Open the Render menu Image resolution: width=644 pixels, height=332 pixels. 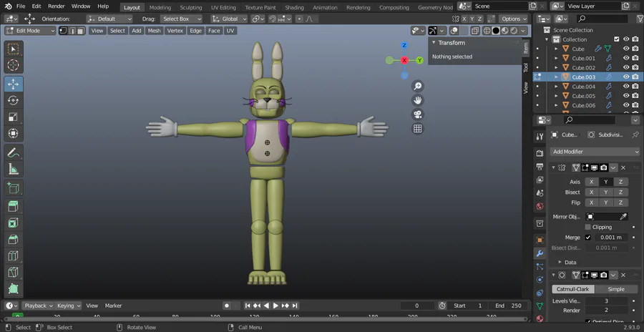click(x=56, y=6)
